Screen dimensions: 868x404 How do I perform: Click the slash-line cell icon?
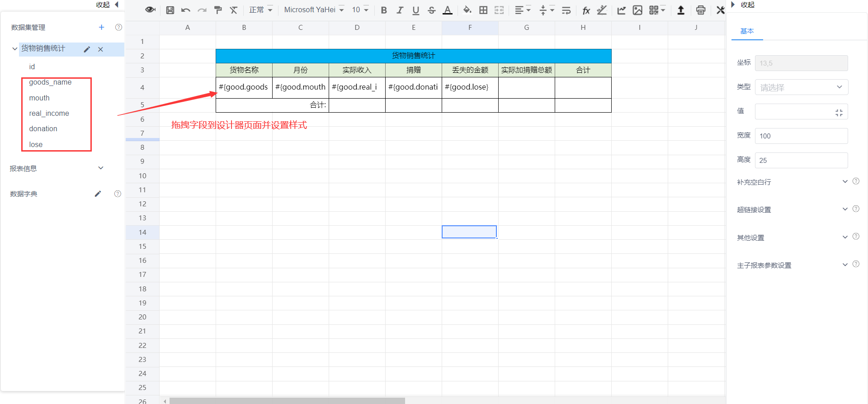tap(602, 10)
